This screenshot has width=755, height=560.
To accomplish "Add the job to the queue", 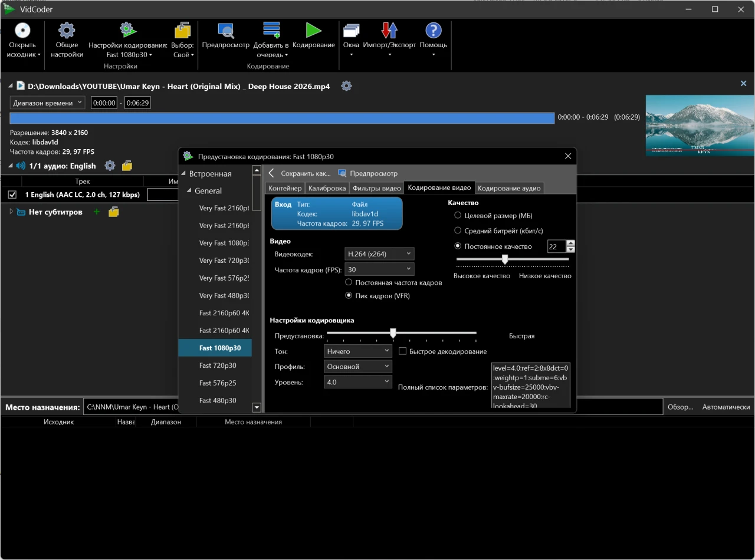I will tap(271, 31).
